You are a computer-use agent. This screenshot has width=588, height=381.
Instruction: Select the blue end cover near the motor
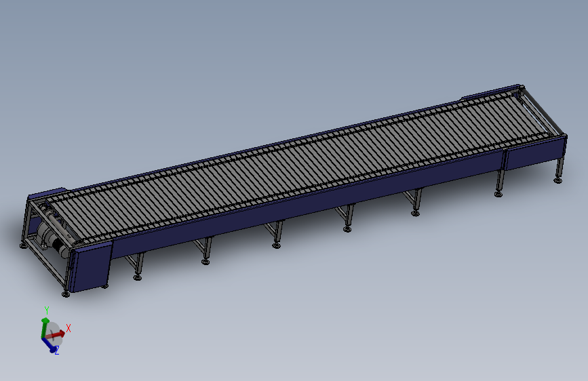91,267
